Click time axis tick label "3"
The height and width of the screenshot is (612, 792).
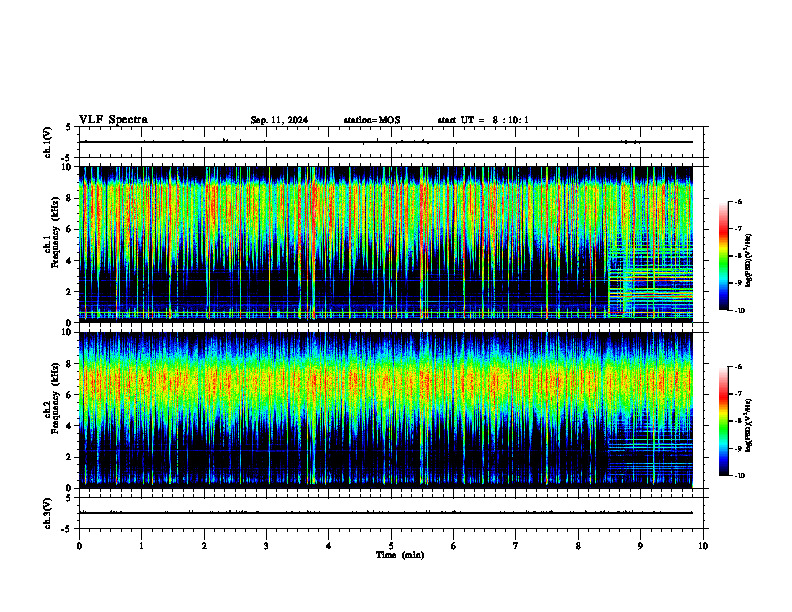[266, 546]
